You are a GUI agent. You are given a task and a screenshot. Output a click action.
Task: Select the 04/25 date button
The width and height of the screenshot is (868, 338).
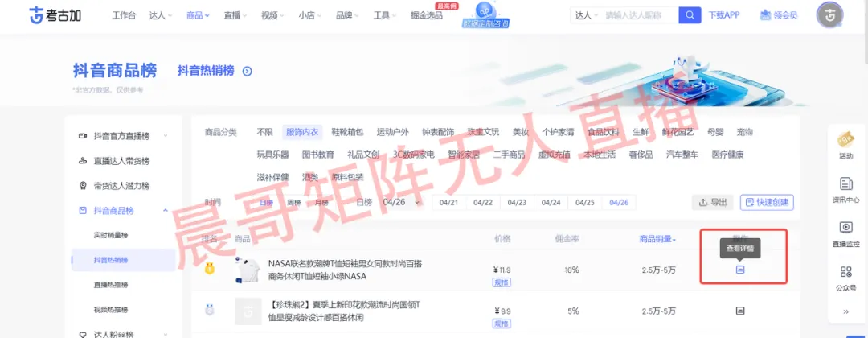pos(584,203)
